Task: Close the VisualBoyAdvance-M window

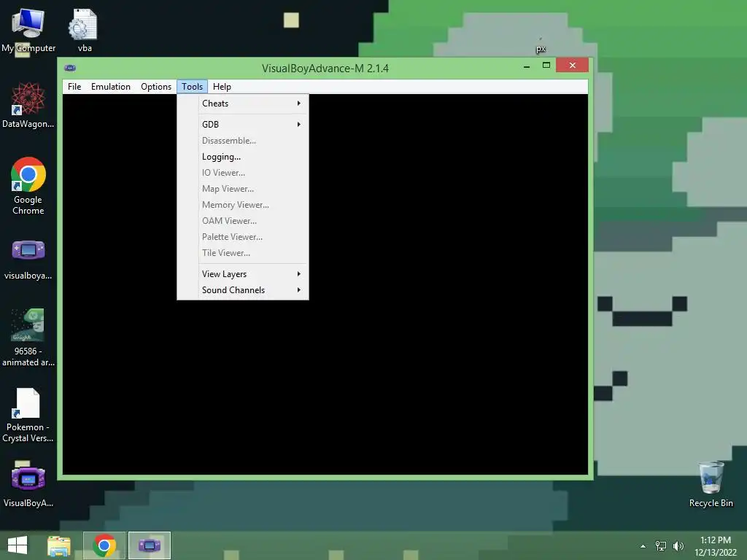Action: click(x=572, y=65)
